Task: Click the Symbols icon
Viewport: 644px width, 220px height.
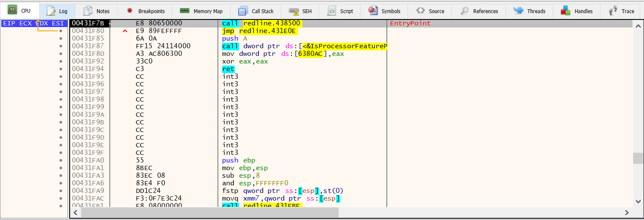Action: (373, 11)
